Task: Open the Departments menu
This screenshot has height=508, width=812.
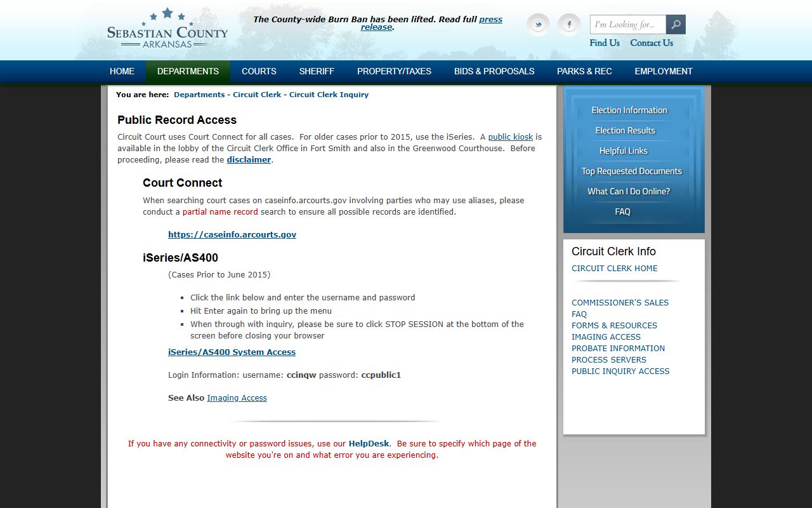Action: pos(188,71)
